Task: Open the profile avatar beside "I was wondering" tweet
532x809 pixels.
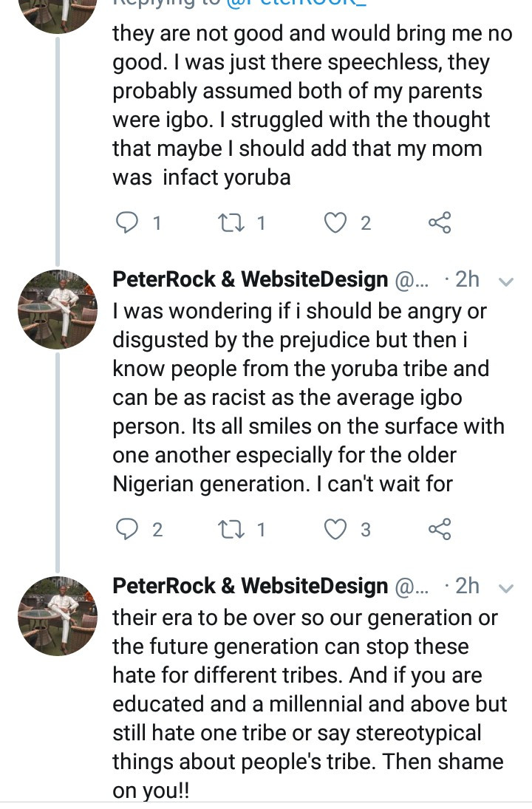Action: (x=58, y=309)
